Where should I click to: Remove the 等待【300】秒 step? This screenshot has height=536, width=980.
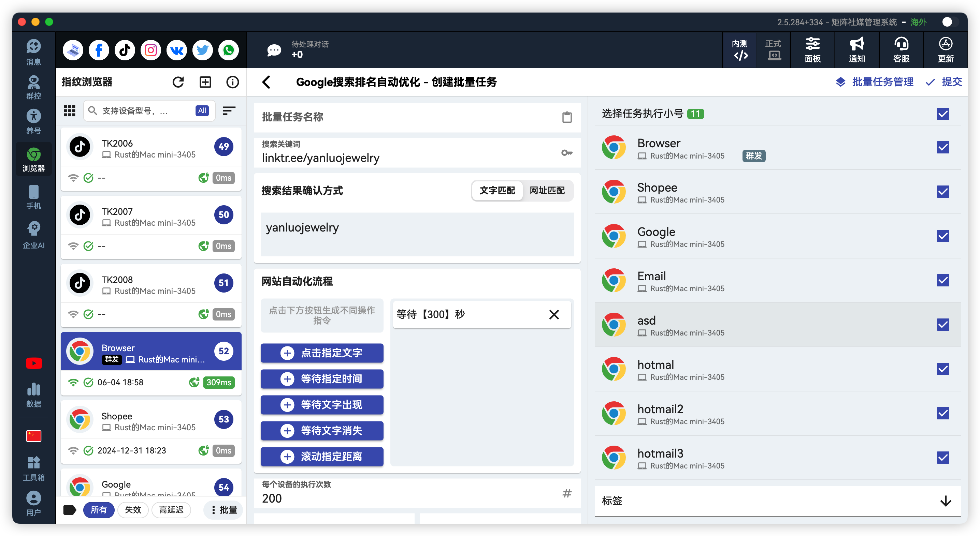click(554, 314)
